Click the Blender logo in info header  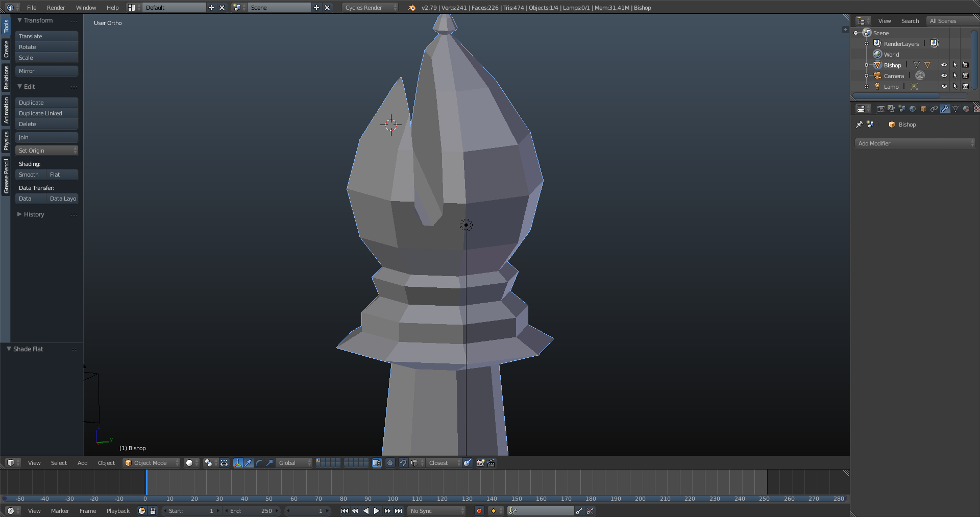(x=412, y=8)
